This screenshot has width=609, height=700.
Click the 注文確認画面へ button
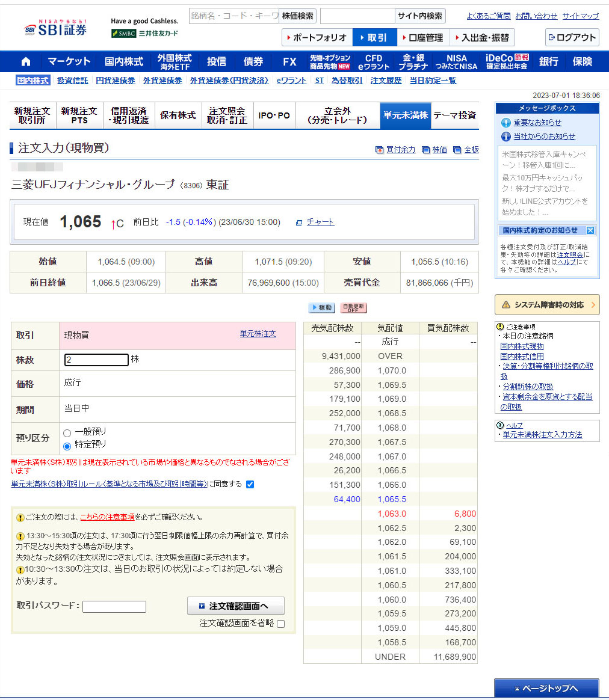click(x=235, y=606)
